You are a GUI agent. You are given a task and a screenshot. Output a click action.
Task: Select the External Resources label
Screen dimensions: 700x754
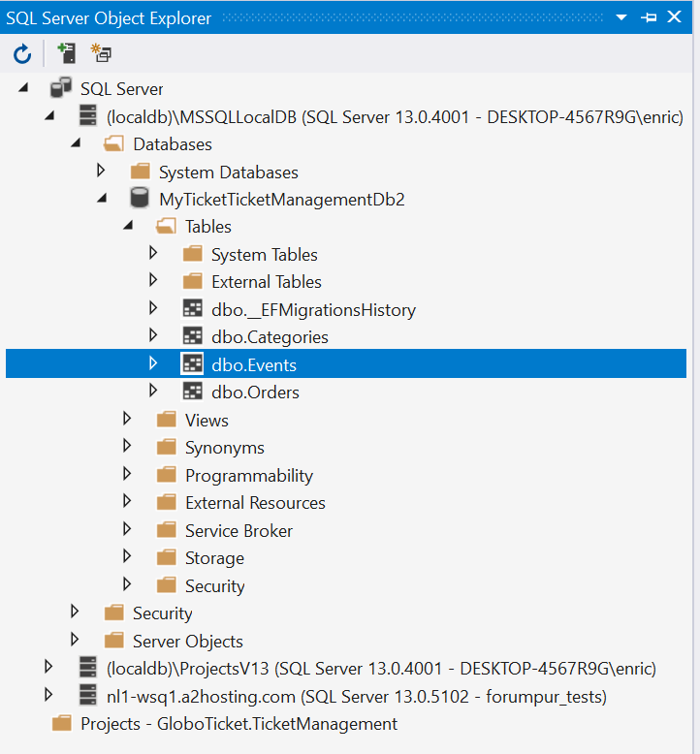tap(255, 503)
